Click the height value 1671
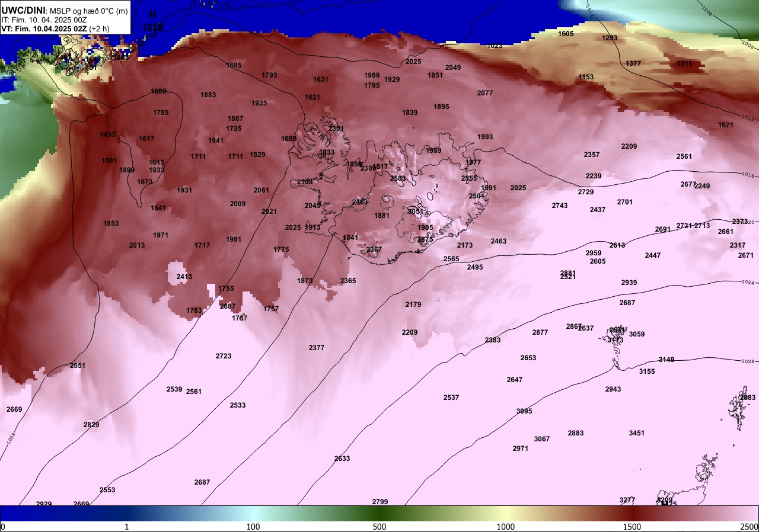This screenshot has width=759, height=532. (726, 125)
